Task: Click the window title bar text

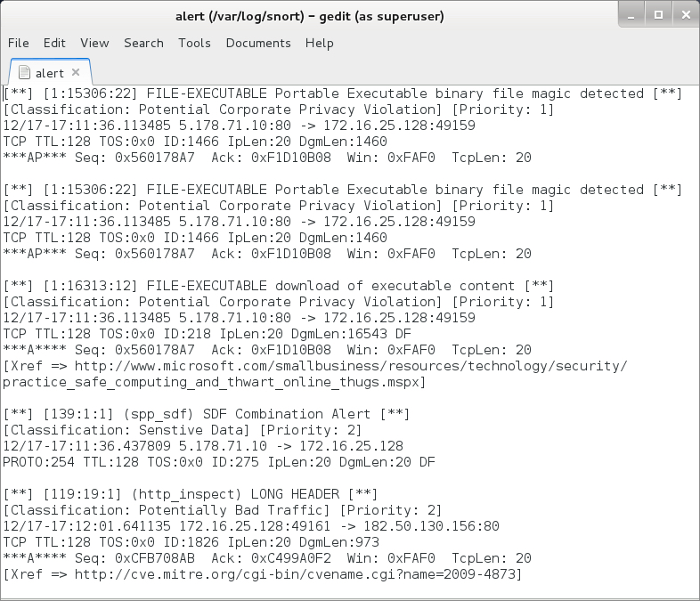Action: coord(310,17)
